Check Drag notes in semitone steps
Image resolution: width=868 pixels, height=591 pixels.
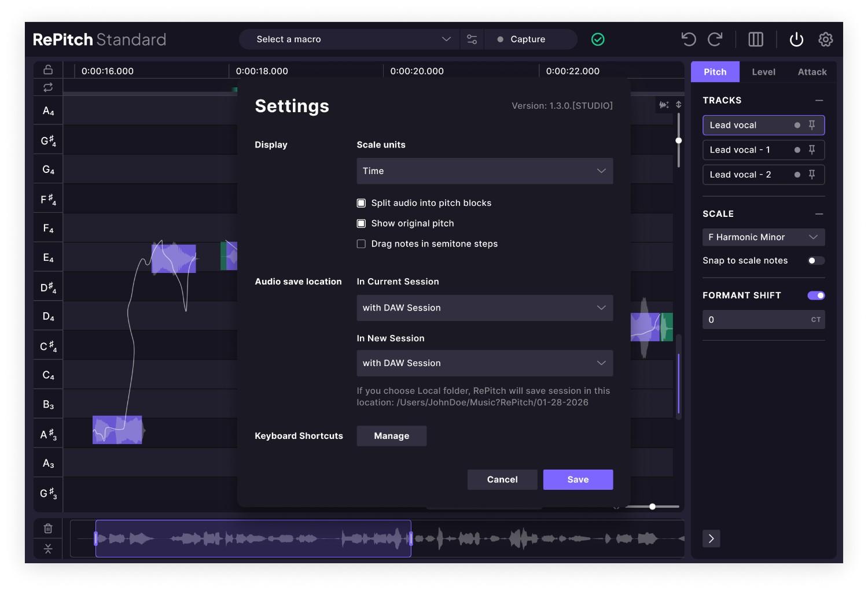click(361, 243)
